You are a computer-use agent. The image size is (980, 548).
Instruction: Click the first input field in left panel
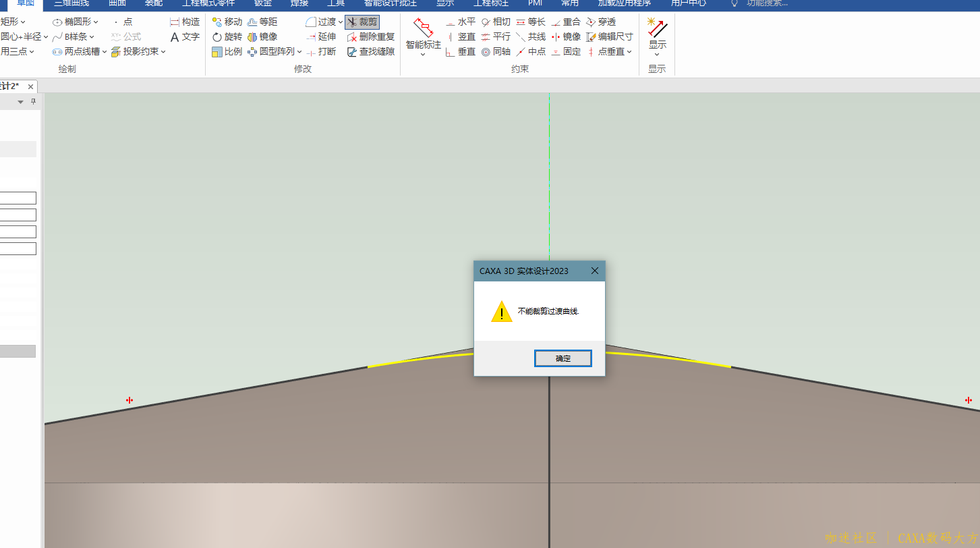18,198
